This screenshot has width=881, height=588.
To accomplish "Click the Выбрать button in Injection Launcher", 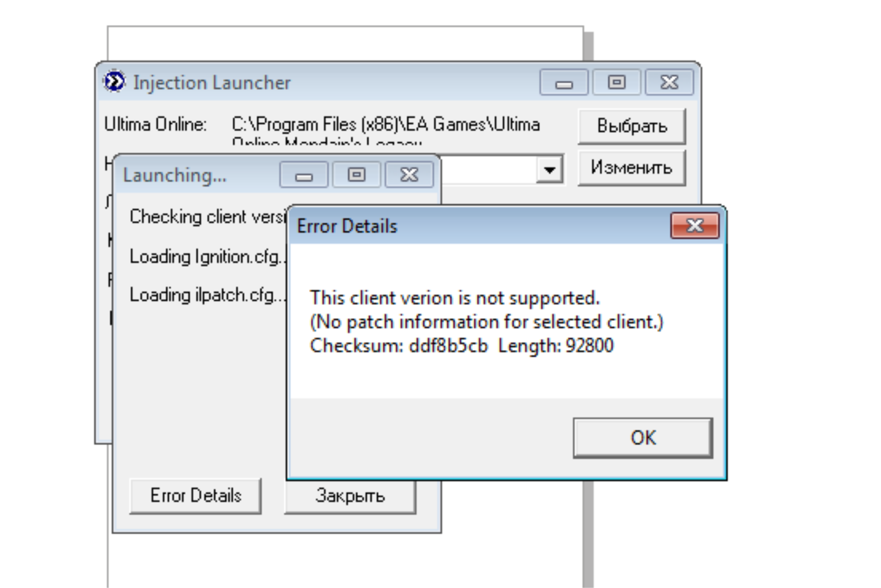I will (x=632, y=126).
